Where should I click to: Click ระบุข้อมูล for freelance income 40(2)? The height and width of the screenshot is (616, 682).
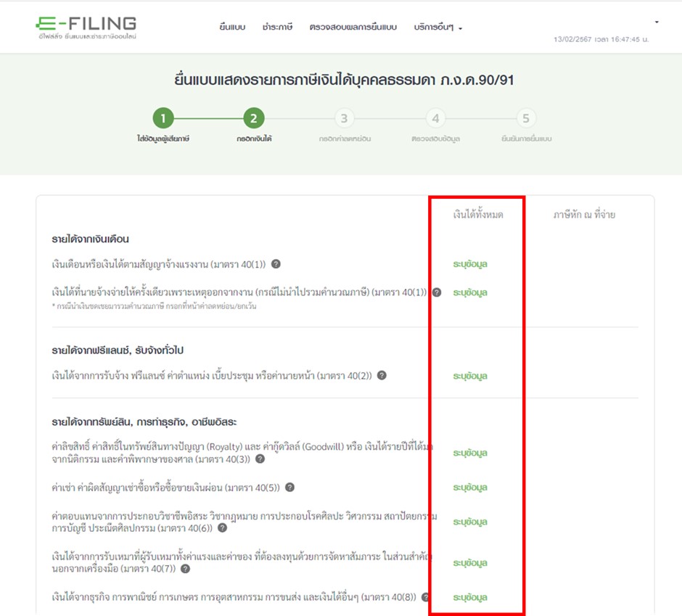(470, 376)
